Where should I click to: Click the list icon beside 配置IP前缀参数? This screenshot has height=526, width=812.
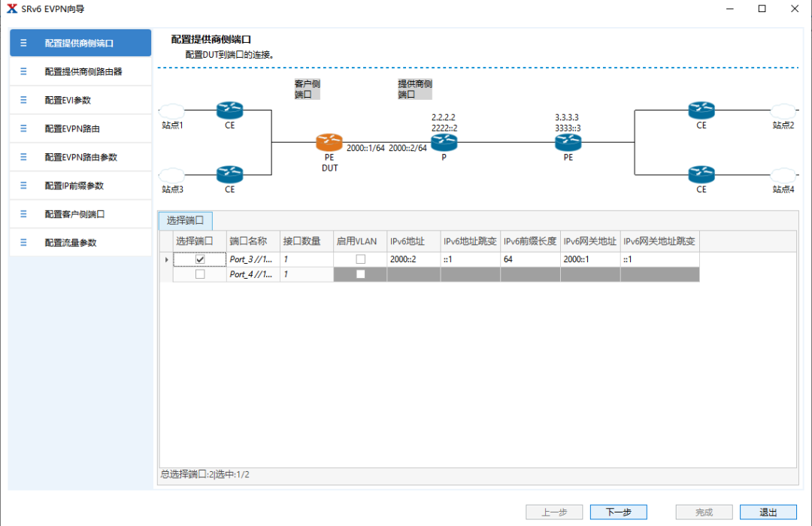(23, 186)
